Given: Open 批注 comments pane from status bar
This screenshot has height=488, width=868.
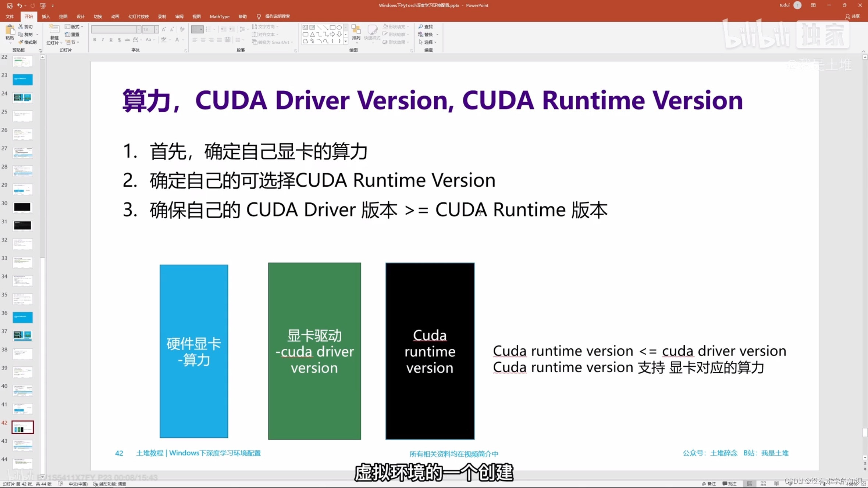Looking at the screenshot, I should point(729,484).
